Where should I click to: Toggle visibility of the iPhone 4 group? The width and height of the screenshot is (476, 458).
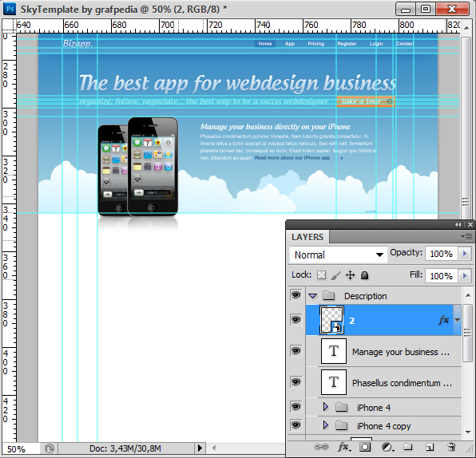pyautogui.click(x=296, y=406)
